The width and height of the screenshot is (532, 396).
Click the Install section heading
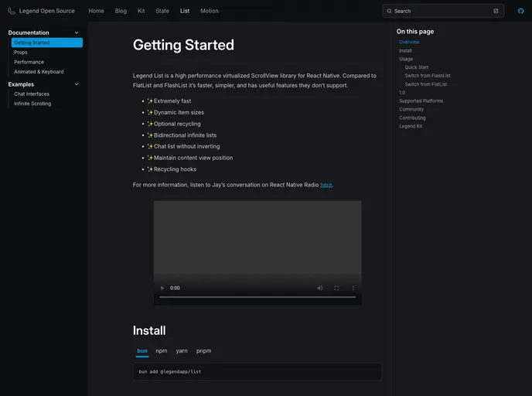[149, 330]
